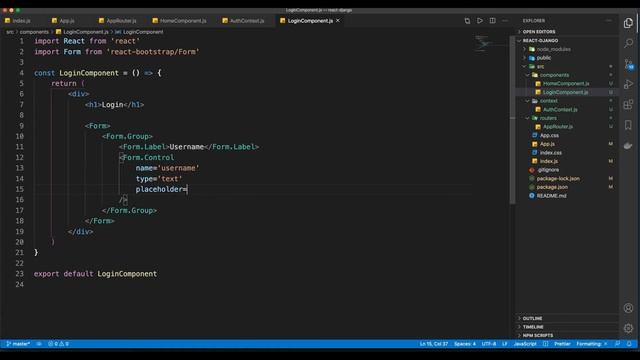Screen dimensions: 640x360
Task: Open App.js in the explorer tree
Action: click(x=567, y=144)
